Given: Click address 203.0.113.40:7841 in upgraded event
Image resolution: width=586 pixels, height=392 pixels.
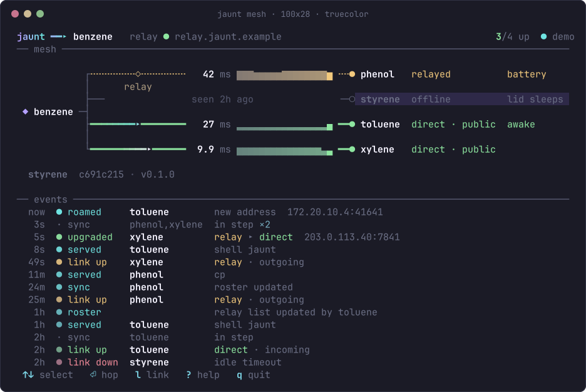Looking at the screenshot, I should [352, 237].
